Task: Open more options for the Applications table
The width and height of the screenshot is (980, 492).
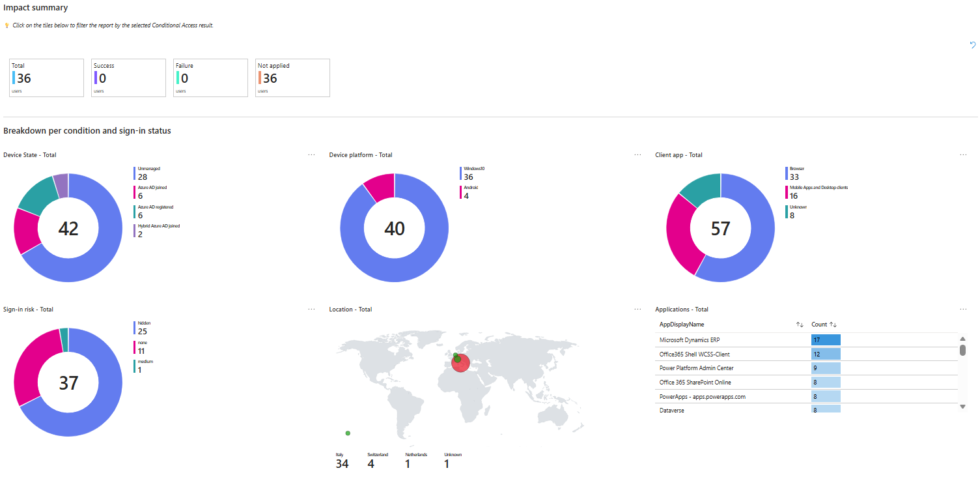Action: (x=964, y=309)
